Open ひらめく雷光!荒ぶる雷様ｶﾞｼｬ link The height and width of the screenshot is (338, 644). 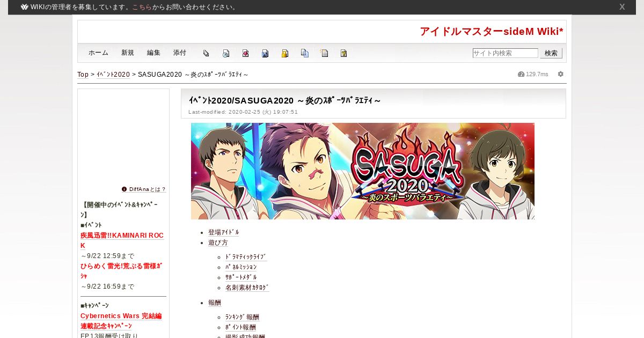[x=121, y=271]
